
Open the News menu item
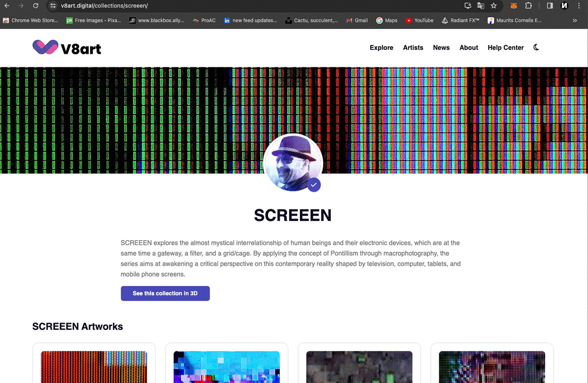tap(441, 47)
